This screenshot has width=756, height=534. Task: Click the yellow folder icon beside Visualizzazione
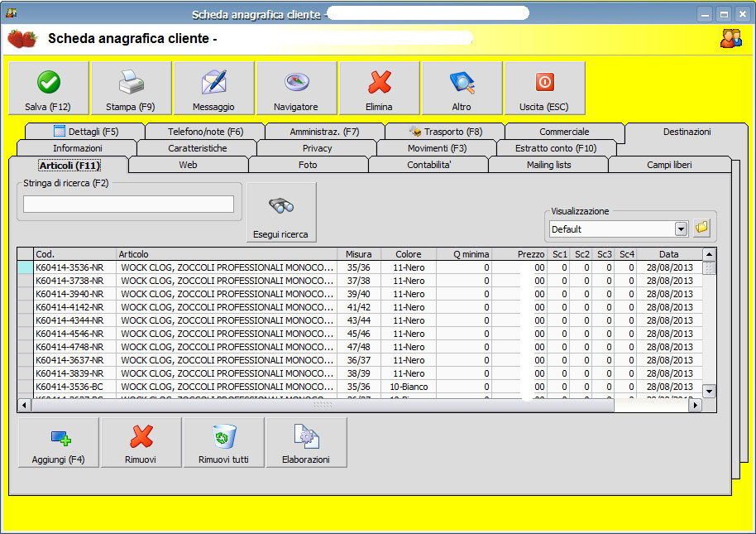[x=702, y=228]
